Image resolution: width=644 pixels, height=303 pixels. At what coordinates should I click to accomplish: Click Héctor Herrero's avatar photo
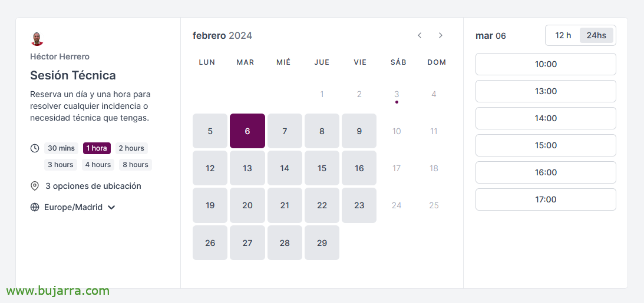click(x=37, y=39)
